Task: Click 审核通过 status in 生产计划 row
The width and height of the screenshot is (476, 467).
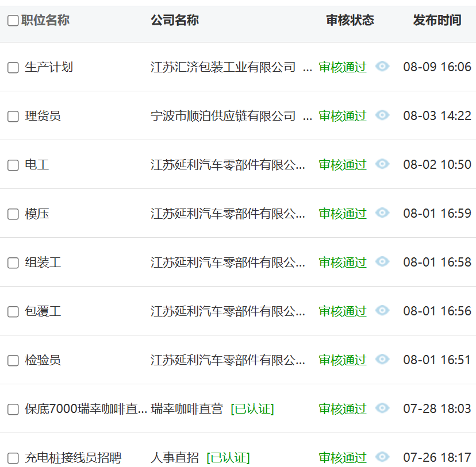Action: [343, 67]
